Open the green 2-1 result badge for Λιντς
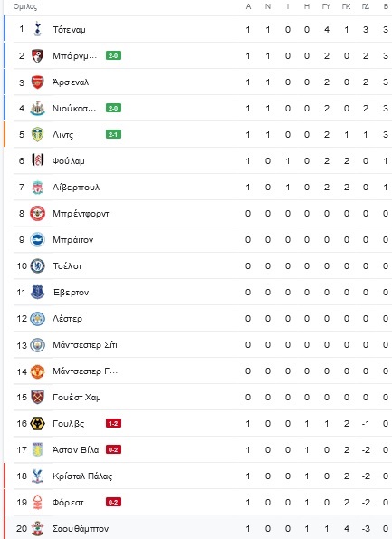Viewport: 392px width, 539px height. [x=113, y=134]
